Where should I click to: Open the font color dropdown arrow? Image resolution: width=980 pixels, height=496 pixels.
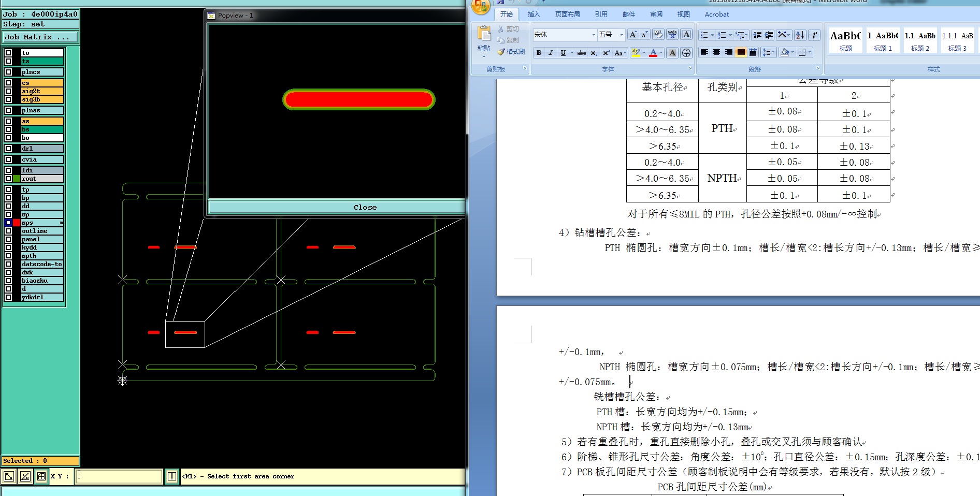pyautogui.click(x=661, y=53)
